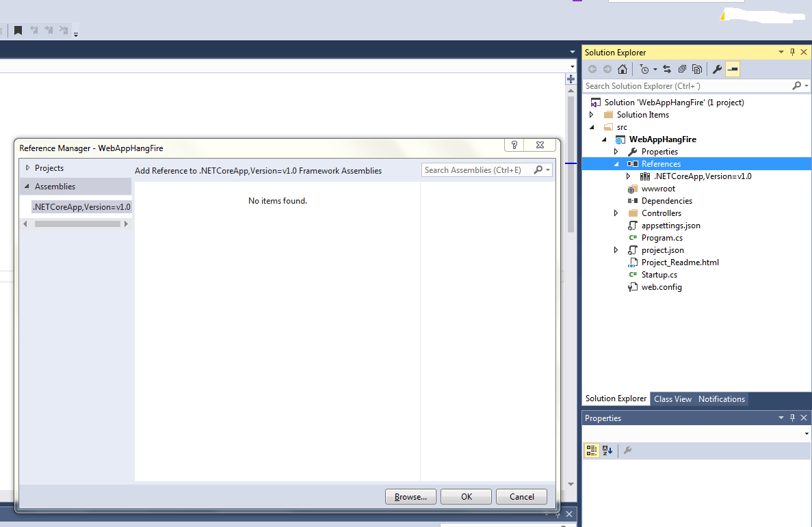Click Property Pages wrench in Properties panel
The image size is (812, 527).
[x=627, y=450]
